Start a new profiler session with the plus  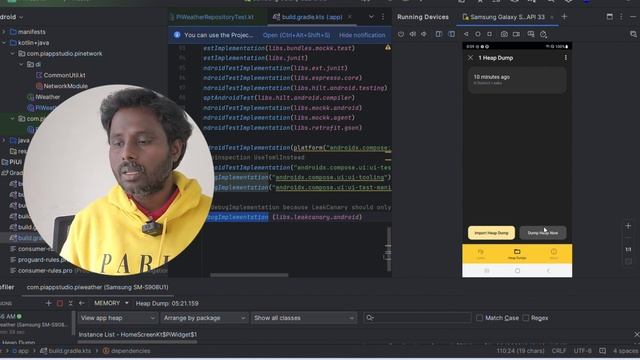[x=49, y=303]
